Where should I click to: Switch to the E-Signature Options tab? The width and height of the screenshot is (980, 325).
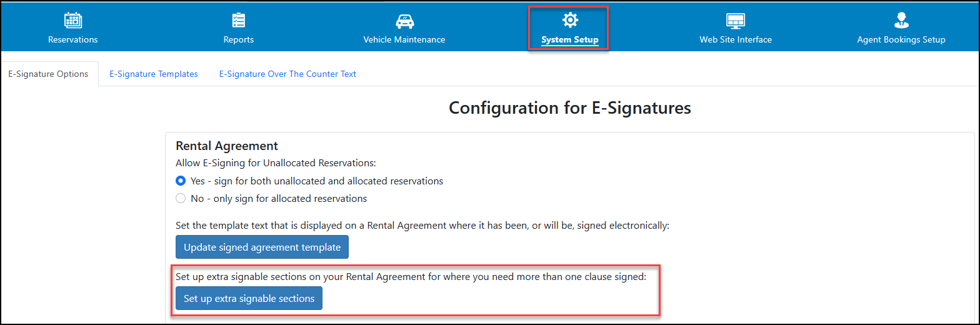(x=49, y=74)
